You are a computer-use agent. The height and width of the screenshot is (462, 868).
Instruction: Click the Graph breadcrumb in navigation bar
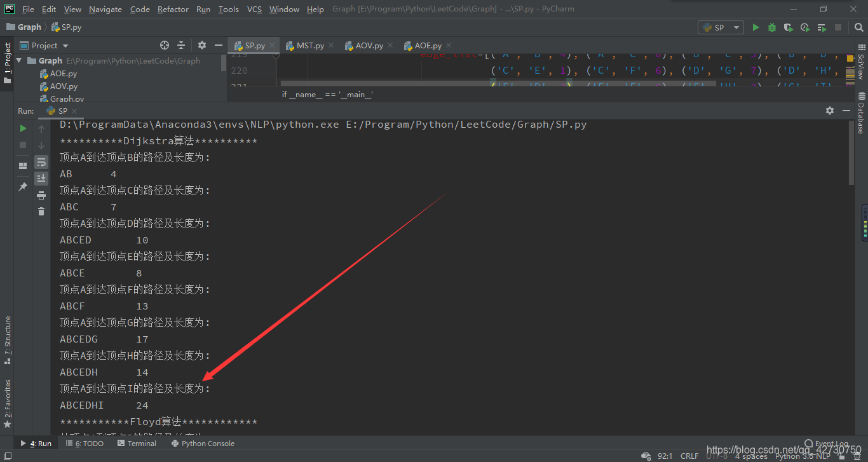click(x=24, y=27)
